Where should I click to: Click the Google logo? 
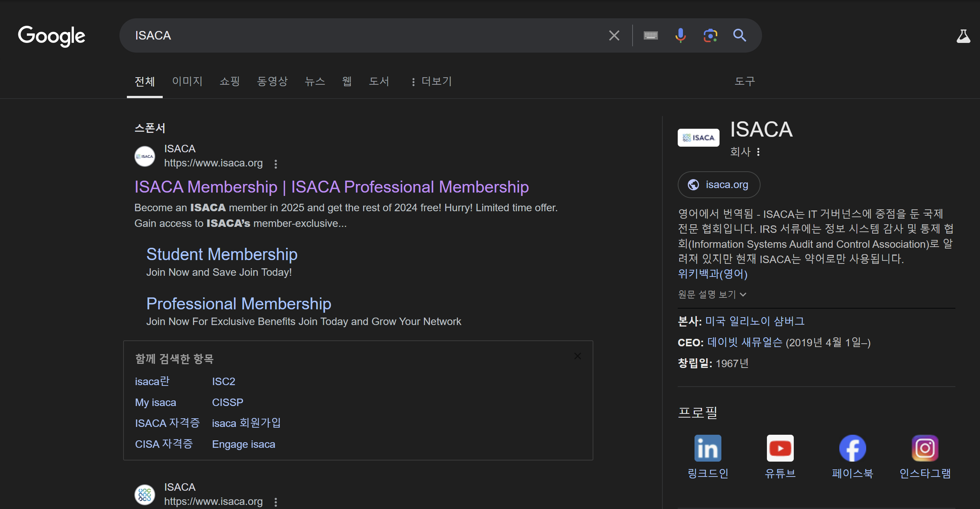coord(52,36)
